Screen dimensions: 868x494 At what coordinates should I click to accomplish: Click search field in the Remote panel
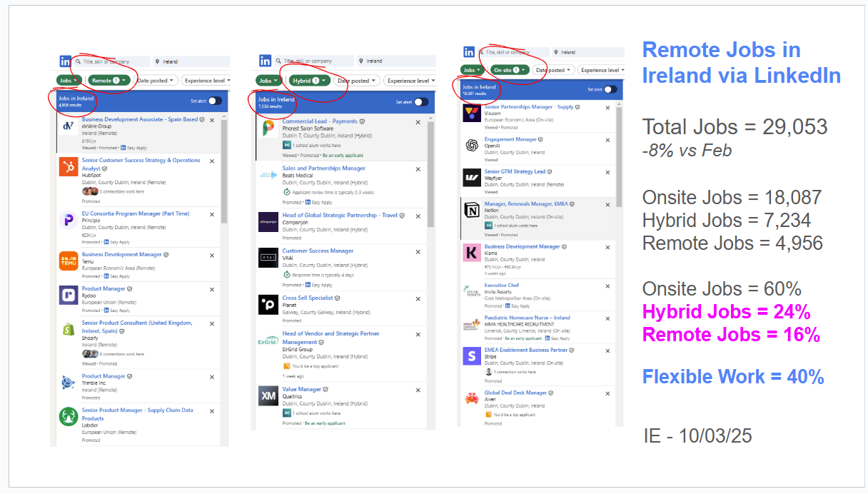(x=112, y=61)
